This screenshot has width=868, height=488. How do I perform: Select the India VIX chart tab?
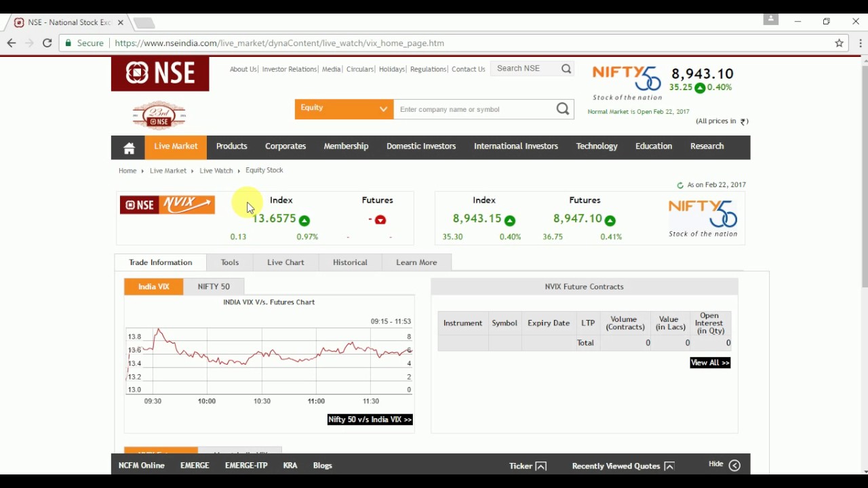[154, 287]
